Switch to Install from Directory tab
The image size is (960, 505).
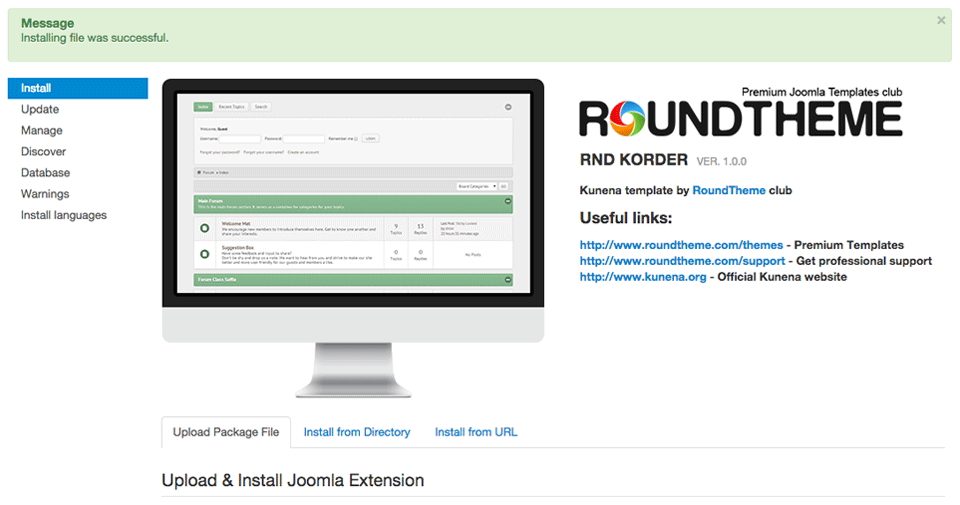[357, 432]
